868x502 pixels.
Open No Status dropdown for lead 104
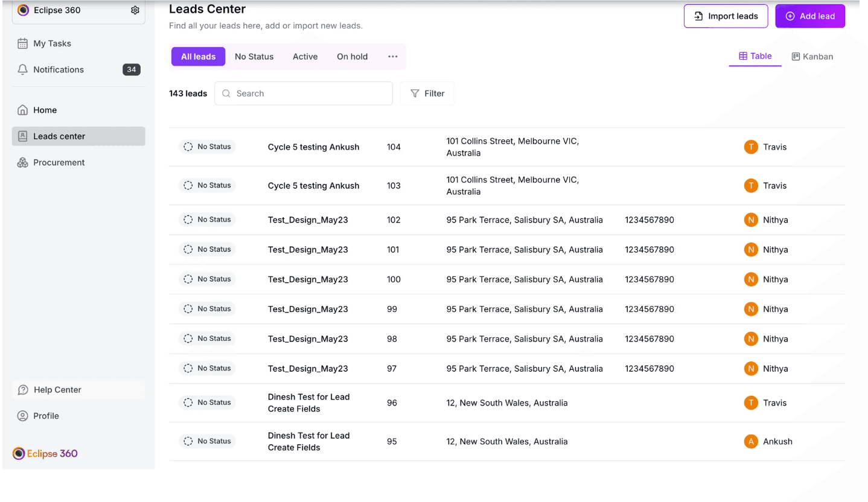pyautogui.click(x=207, y=147)
